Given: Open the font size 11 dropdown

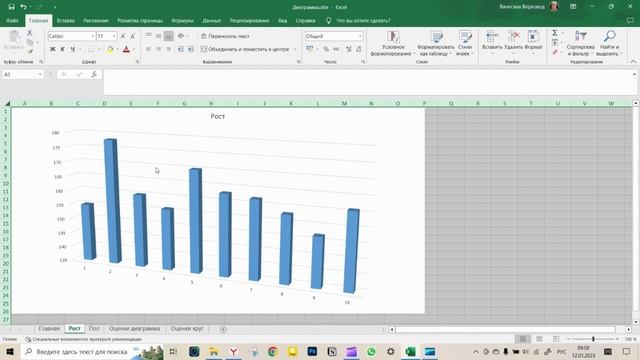Looking at the screenshot, I should (114, 36).
